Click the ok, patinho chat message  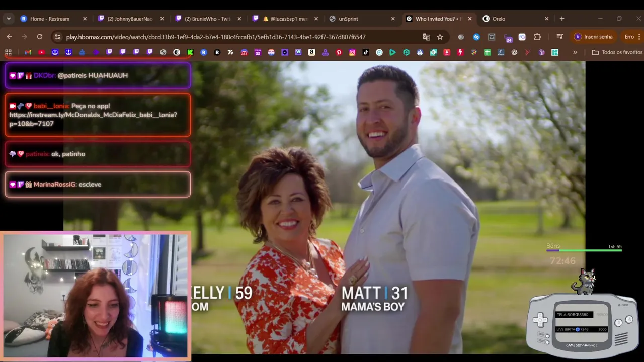pos(68,154)
